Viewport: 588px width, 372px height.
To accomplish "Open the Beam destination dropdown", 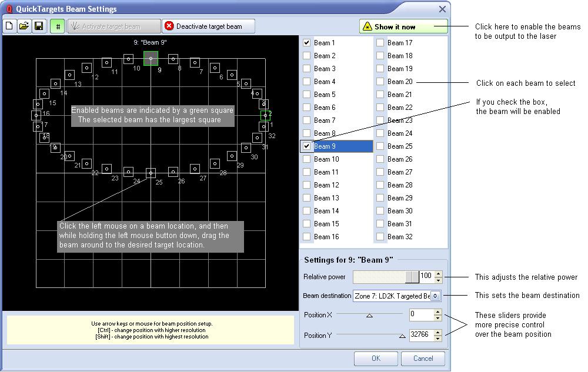I will pos(435,296).
